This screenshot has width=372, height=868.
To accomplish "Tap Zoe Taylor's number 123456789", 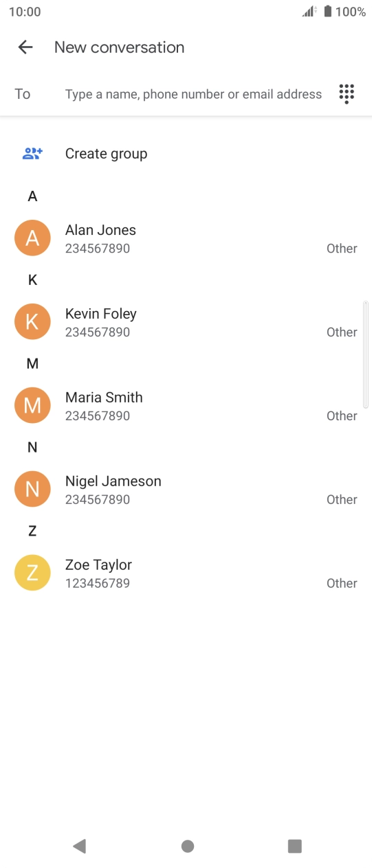I will coord(98,584).
